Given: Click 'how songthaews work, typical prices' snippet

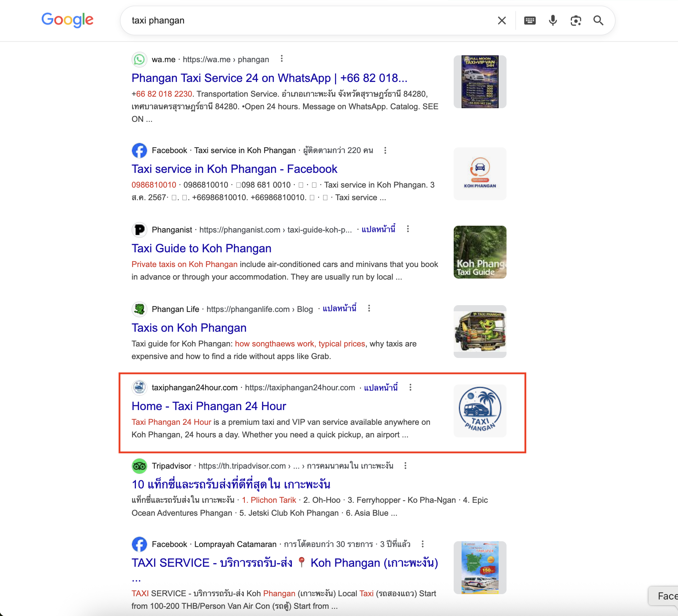Looking at the screenshot, I should click(300, 344).
